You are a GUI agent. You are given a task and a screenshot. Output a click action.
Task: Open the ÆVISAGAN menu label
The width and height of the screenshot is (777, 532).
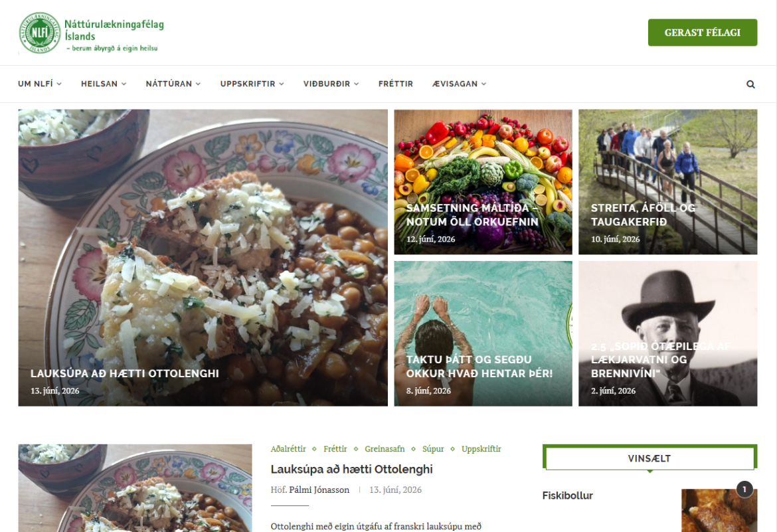[x=455, y=84]
